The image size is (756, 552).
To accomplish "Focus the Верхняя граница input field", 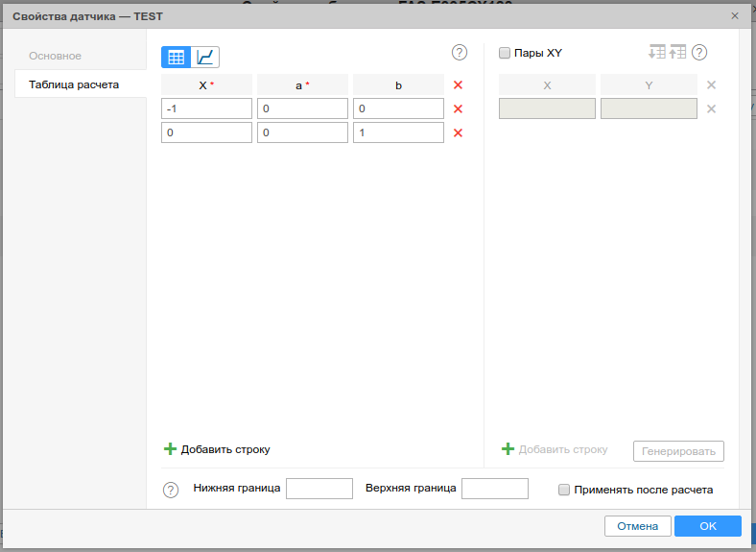I will click(494, 489).
